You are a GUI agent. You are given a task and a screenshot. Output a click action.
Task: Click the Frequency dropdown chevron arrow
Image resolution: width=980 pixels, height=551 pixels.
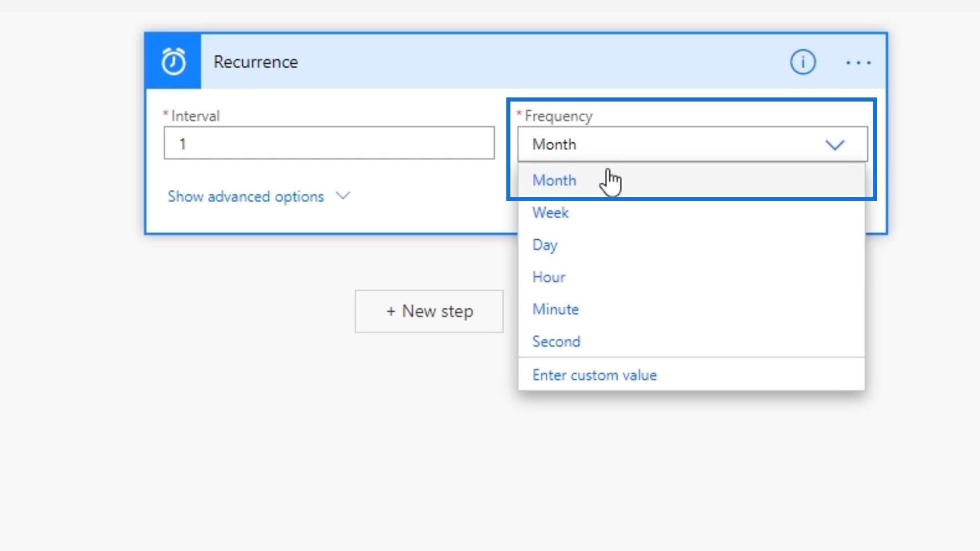point(835,145)
